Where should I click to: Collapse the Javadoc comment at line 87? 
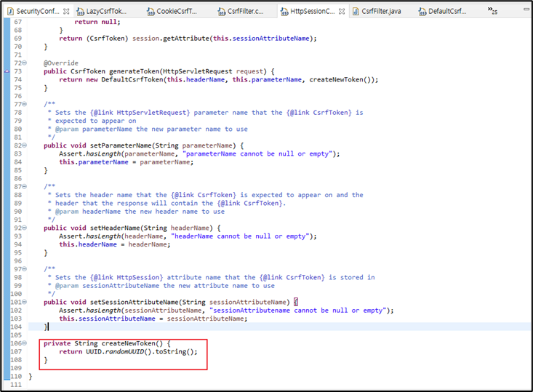(x=25, y=186)
